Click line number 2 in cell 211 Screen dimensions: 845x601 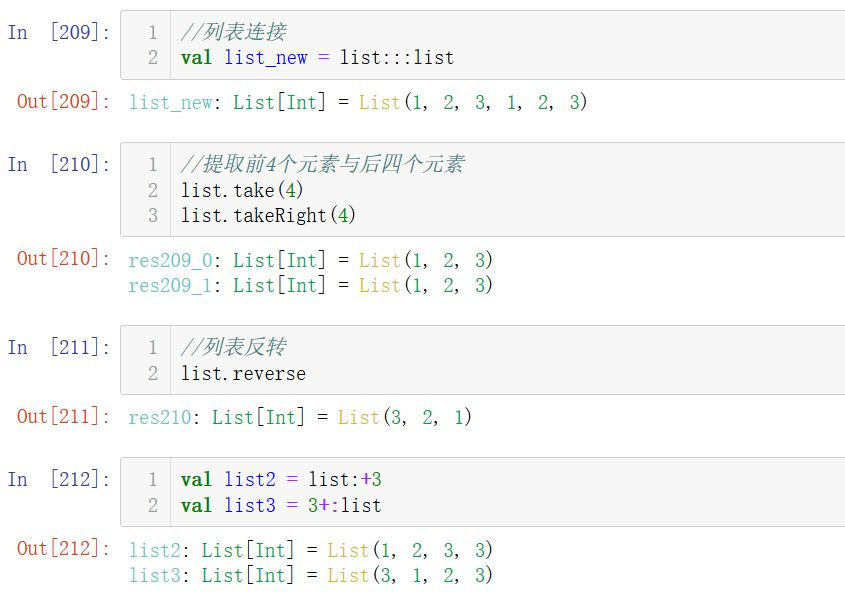(x=153, y=374)
